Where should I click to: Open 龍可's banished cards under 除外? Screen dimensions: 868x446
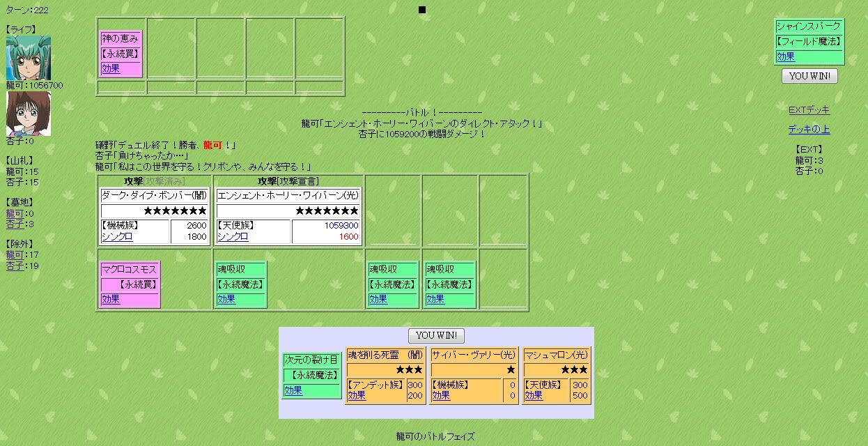[15, 255]
